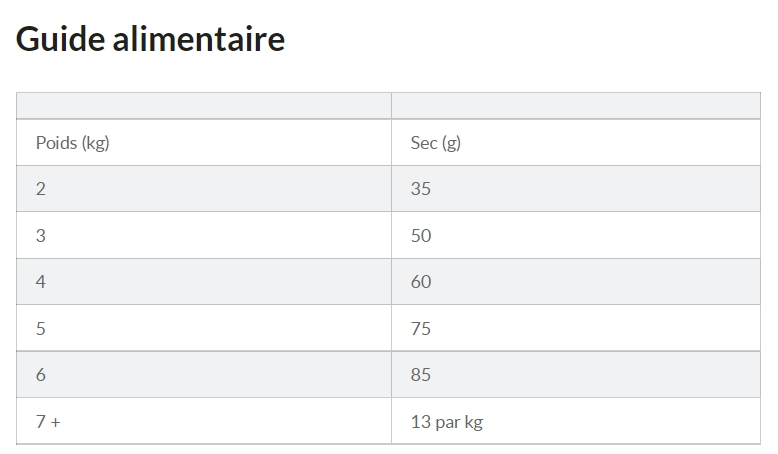Viewport: 778px width, 454px height.
Task: Select the "Sec (g)" column label cell
Action: click(575, 143)
